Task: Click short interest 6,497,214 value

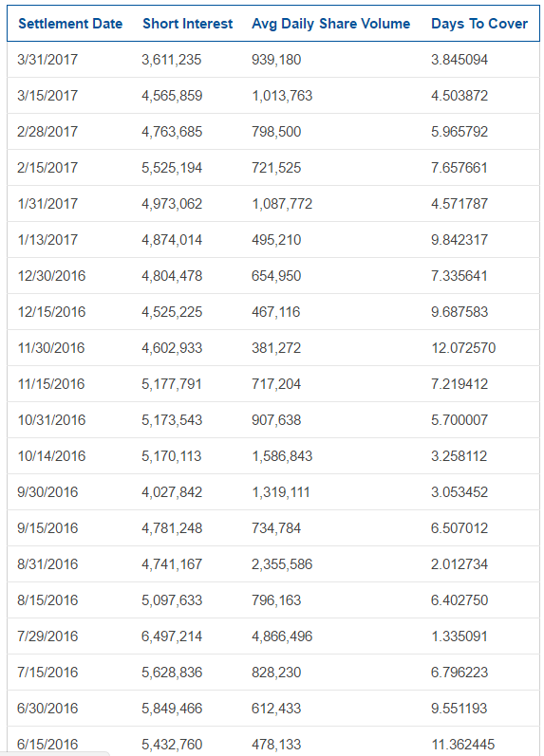Action: (x=172, y=636)
